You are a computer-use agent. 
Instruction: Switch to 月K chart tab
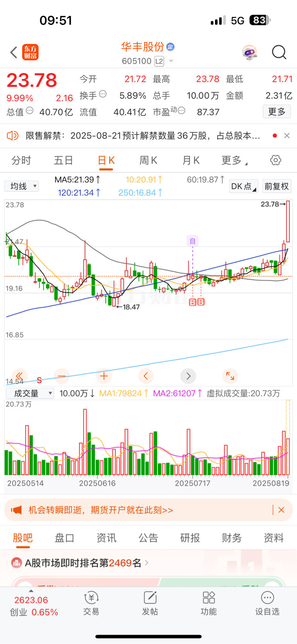click(191, 161)
